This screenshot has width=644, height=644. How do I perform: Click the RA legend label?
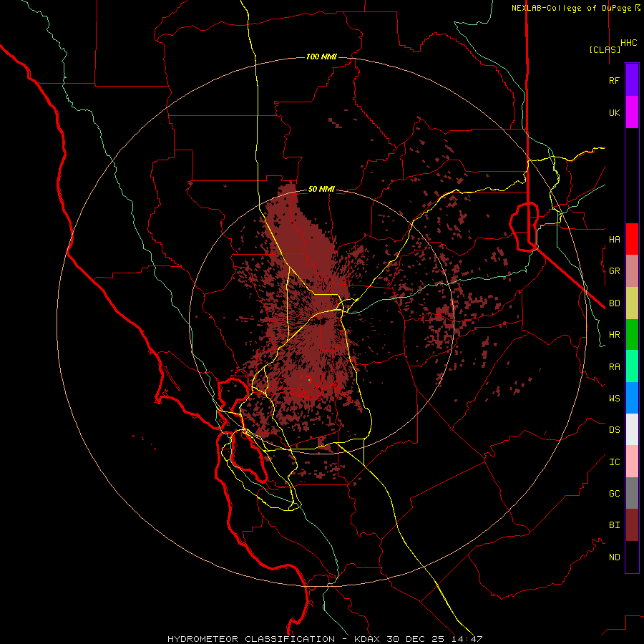pos(615,367)
